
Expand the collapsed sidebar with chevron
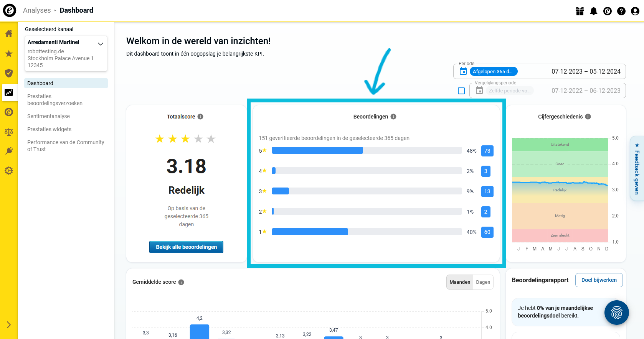pyautogui.click(x=9, y=325)
